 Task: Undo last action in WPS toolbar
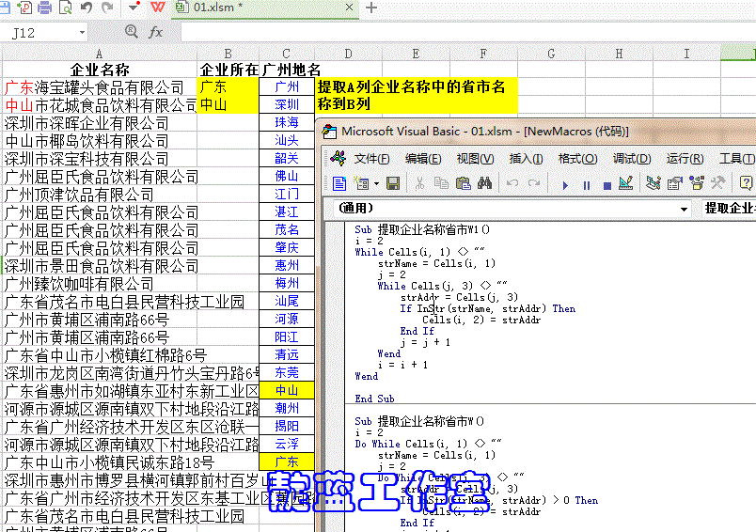(87, 8)
